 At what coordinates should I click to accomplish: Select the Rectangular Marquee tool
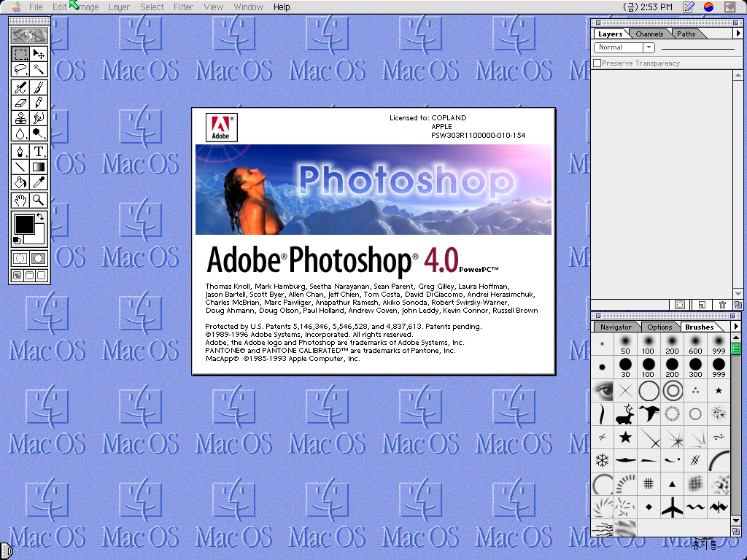pos(20,54)
